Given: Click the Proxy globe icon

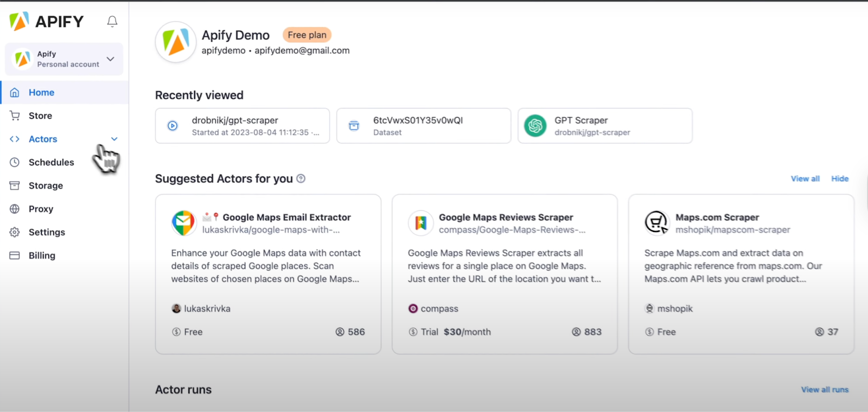Looking at the screenshot, I should tap(15, 209).
